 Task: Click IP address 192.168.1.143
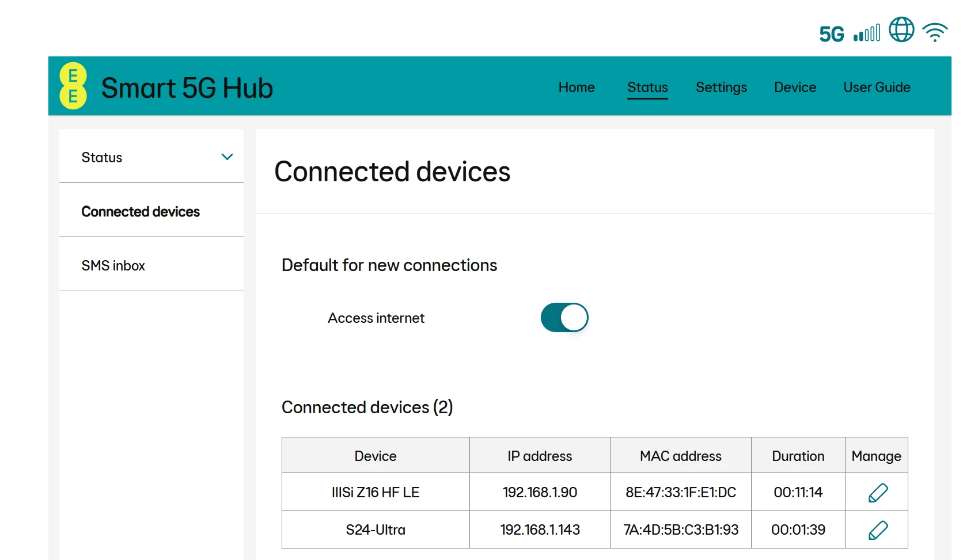point(540,530)
